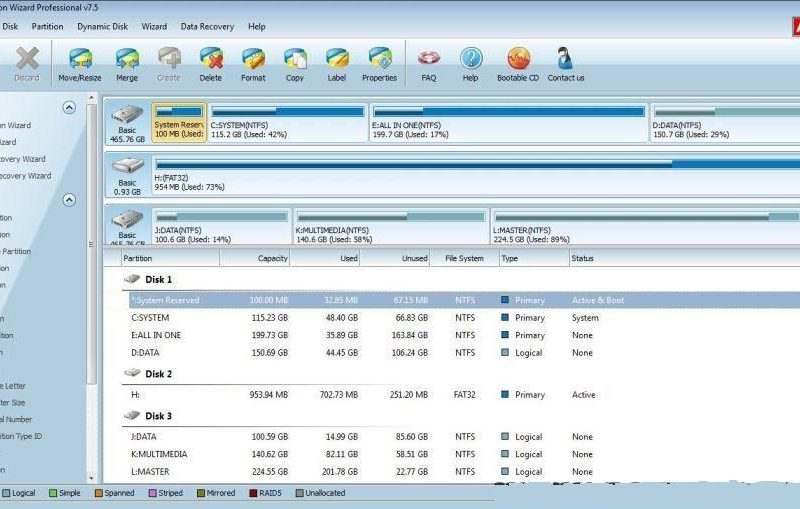Screen dimensions: 800x509
Task: Open the Help menu
Action: tap(257, 27)
